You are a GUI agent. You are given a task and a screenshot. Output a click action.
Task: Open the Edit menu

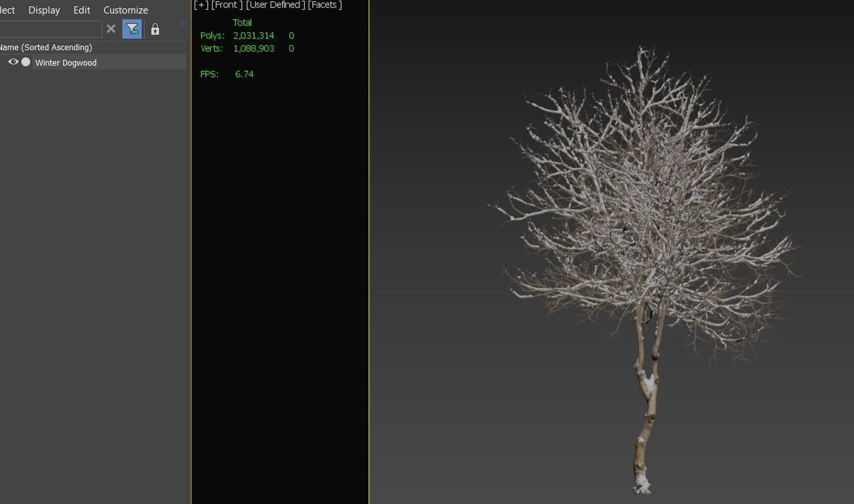pyautogui.click(x=82, y=10)
